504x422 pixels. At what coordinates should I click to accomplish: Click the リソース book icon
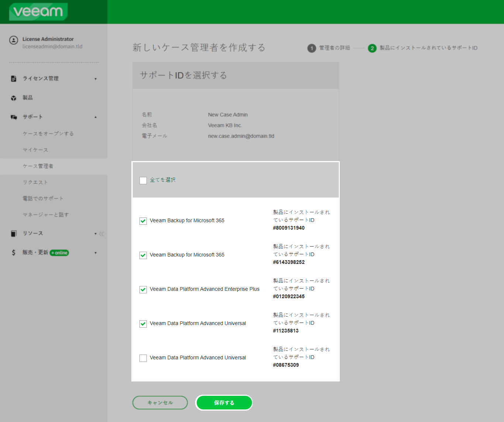coord(14,233)
